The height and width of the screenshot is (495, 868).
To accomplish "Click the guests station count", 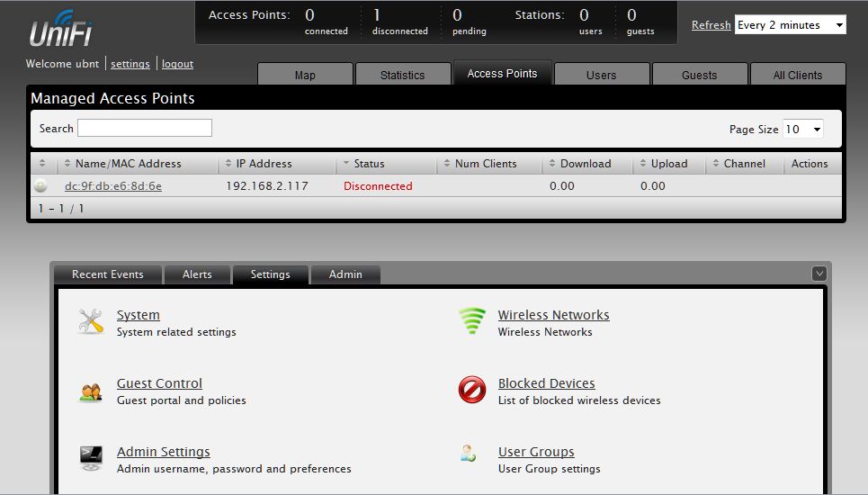I will click(x=631, y=15).
